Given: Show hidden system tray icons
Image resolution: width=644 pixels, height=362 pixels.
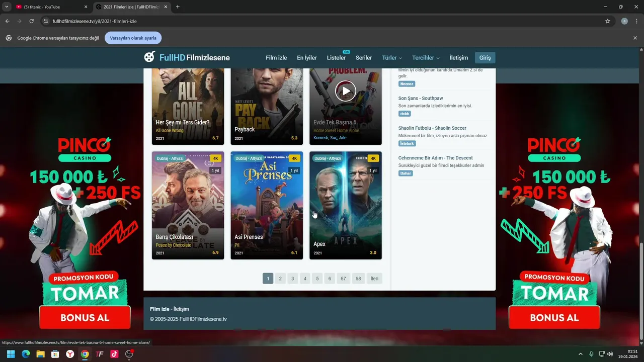Looking at the screenshot, I should click(581, 354).
